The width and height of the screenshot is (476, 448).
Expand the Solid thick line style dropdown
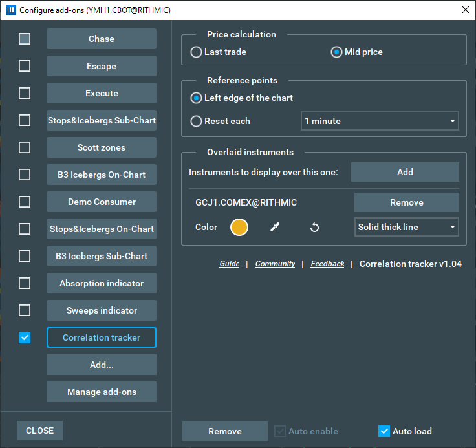[x=407, y=227]
